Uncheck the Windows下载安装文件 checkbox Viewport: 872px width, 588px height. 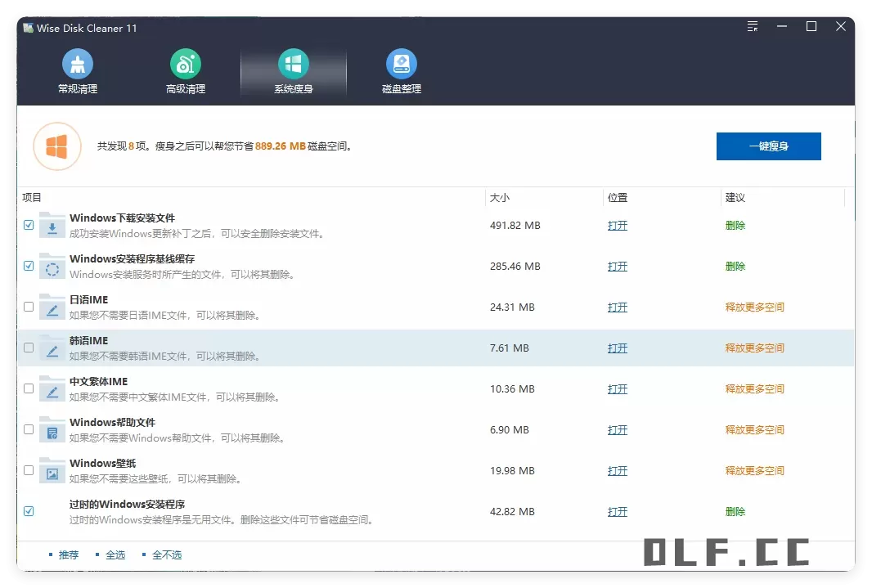(x=29, y=225)
